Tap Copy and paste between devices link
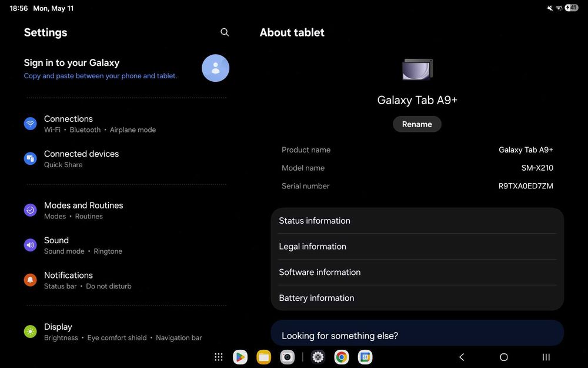Viewport: 588px width, 368px height. [101, 76]
